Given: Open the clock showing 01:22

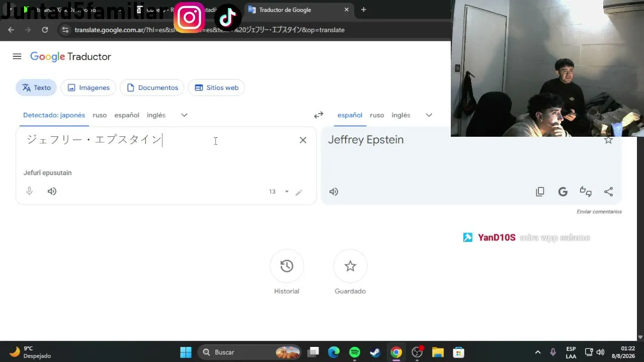Looking at the screenshot, I should [x=623, y=352].
